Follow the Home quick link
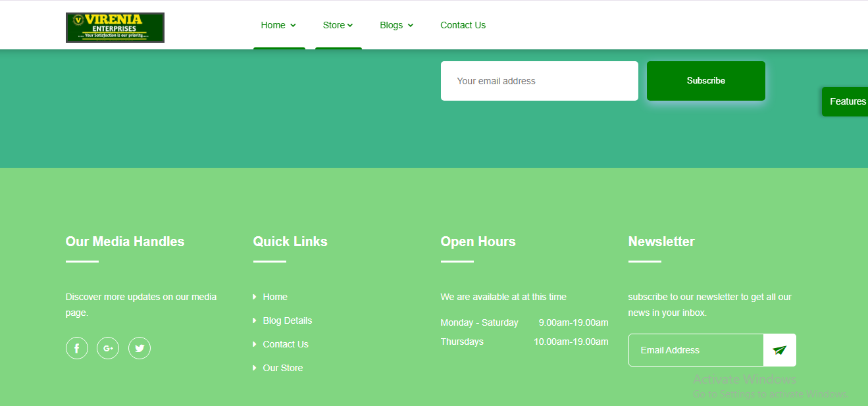 tap(275, 297)
